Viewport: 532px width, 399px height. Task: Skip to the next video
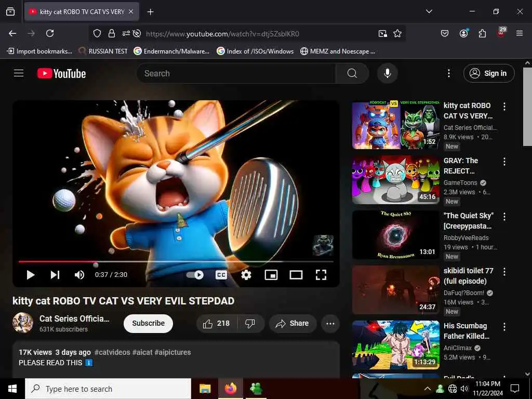55,275
